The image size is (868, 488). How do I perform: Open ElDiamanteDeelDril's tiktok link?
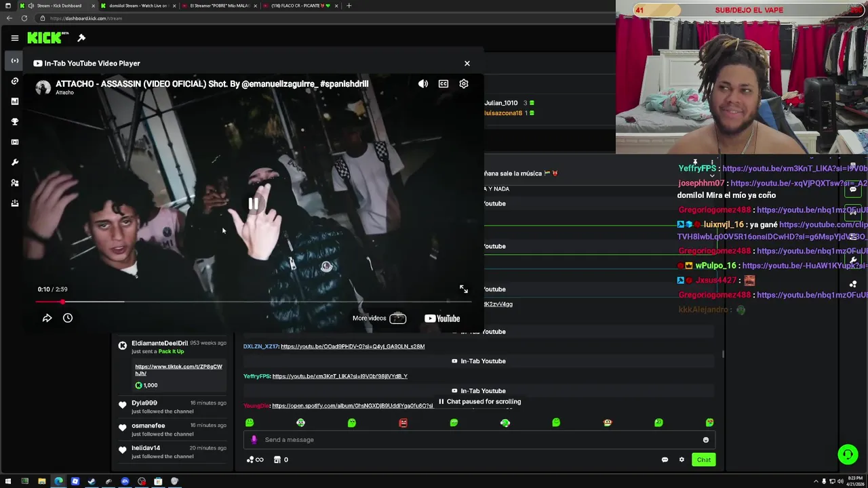point(178,370)
